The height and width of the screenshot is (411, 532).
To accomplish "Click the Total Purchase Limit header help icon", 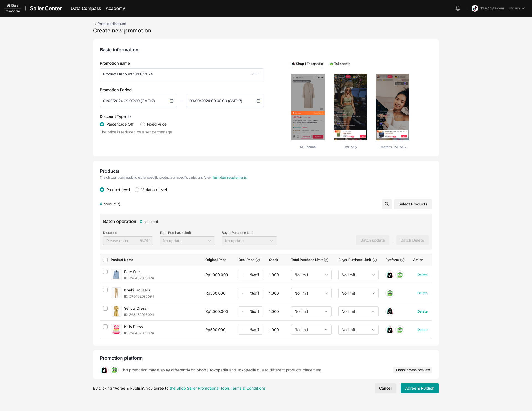I will [326, 260].
